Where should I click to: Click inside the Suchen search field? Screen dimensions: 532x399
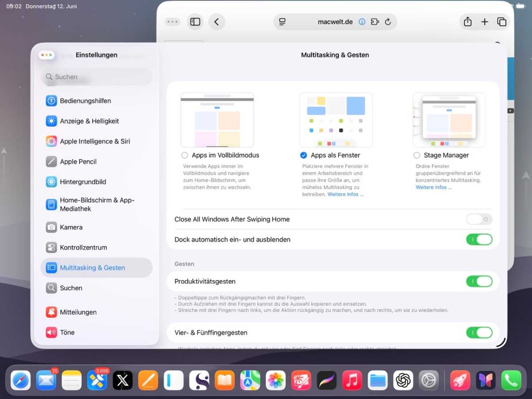[97, 77]
